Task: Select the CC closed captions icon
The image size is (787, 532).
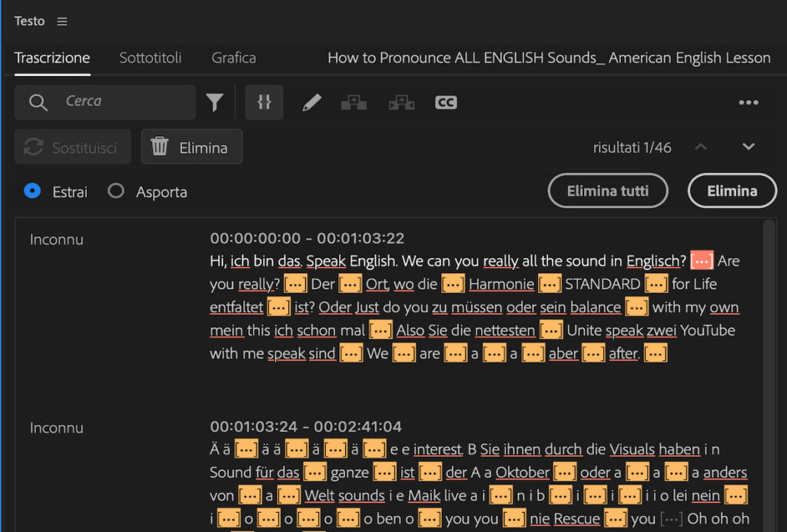Action: coord(446,101)
